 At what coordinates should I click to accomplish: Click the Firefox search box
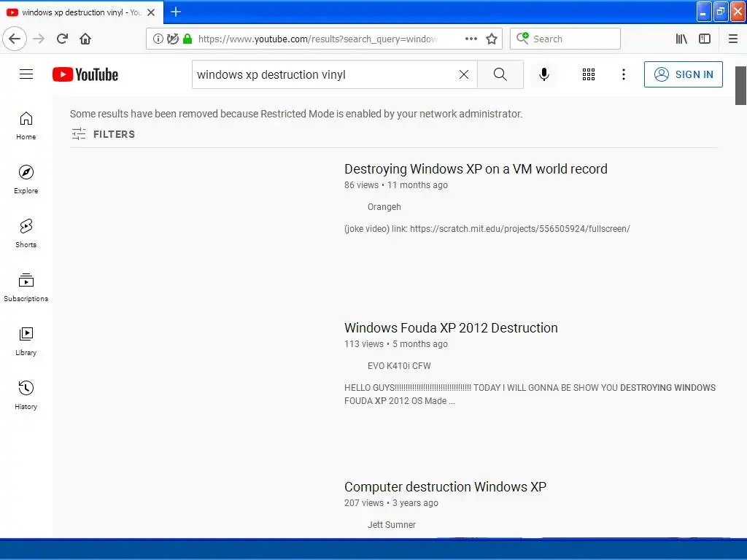pyautogui.click(x=565, y=39)
